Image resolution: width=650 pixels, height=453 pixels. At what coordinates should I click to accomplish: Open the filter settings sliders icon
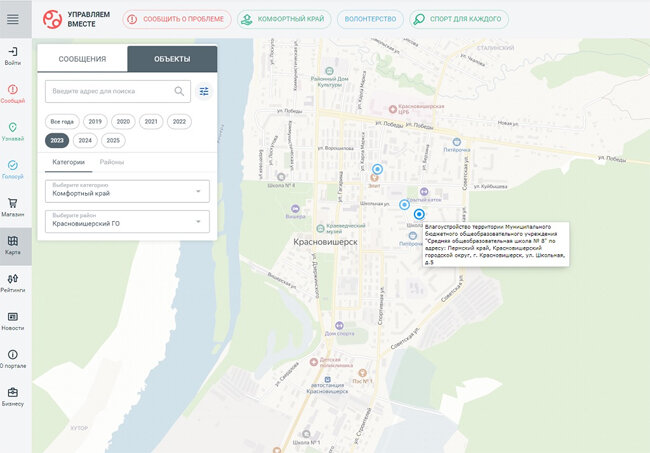pos(204,91)
